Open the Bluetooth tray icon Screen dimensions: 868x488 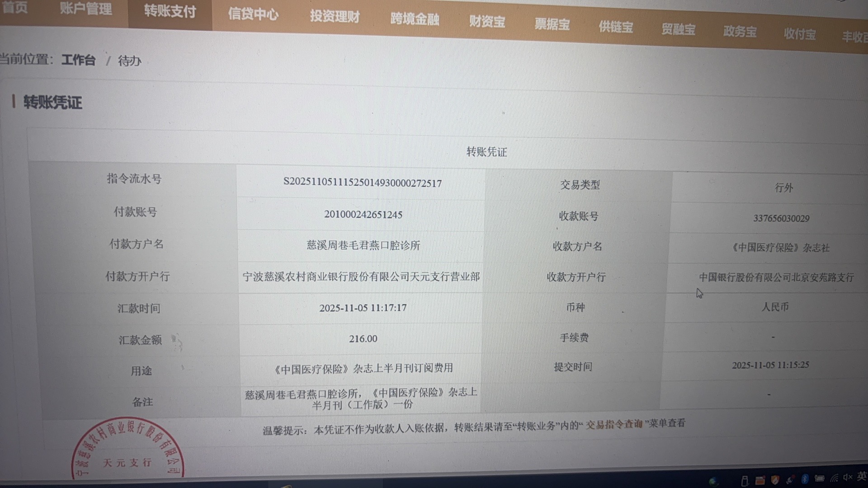pos(805,479)
